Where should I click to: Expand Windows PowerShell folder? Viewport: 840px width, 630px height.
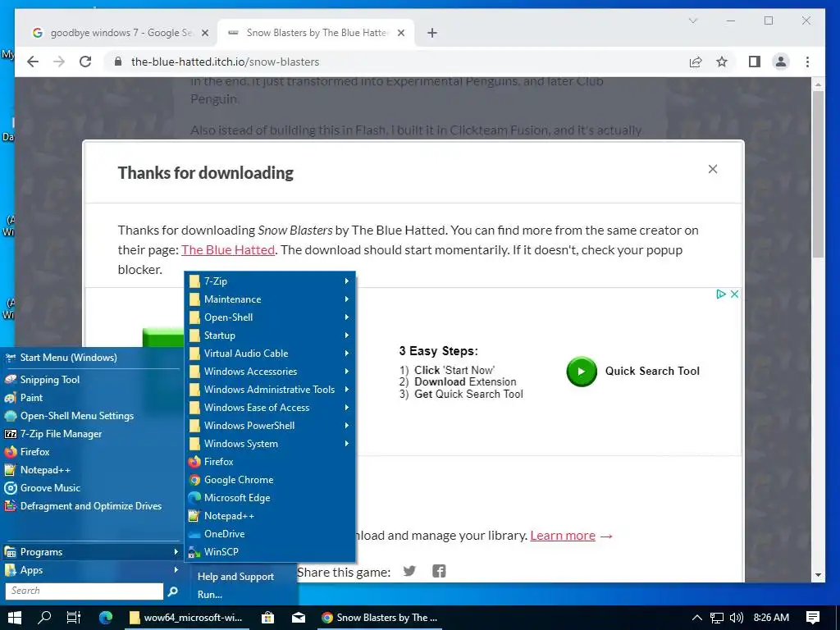[270, 426]
